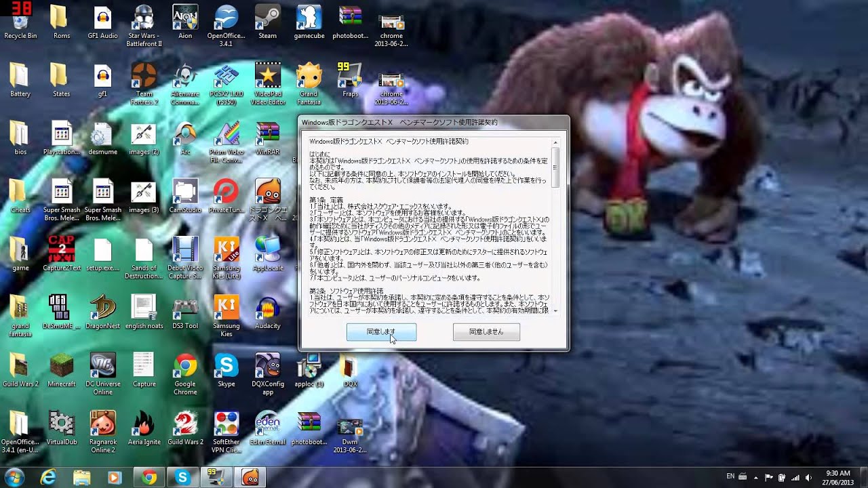Viewport: 868px width, 488px height.
Task: Select the Steam desktop icon
Action: point(267,22)
